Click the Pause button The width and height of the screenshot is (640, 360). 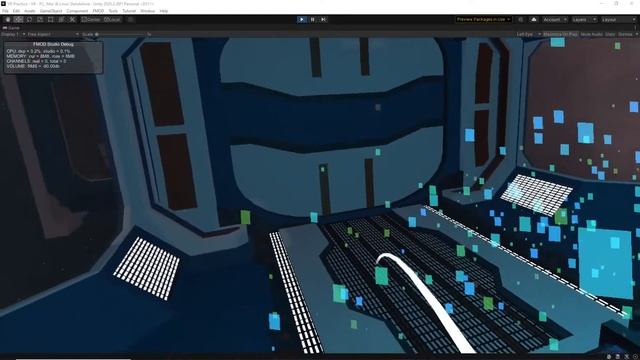click(x=313, y=19)
